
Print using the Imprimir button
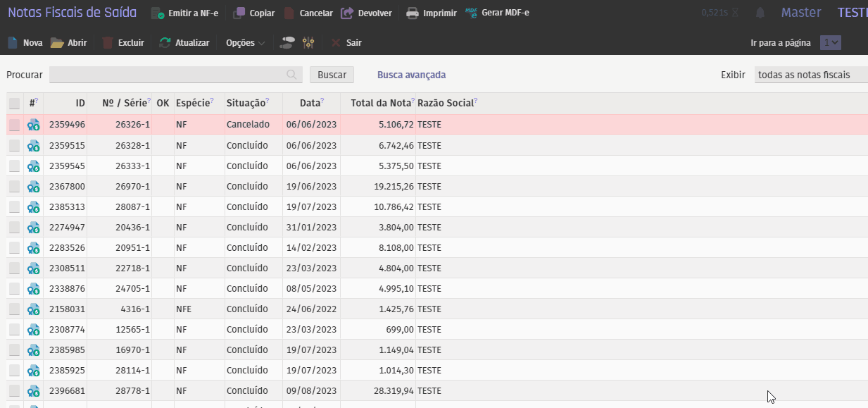point(431,13)
